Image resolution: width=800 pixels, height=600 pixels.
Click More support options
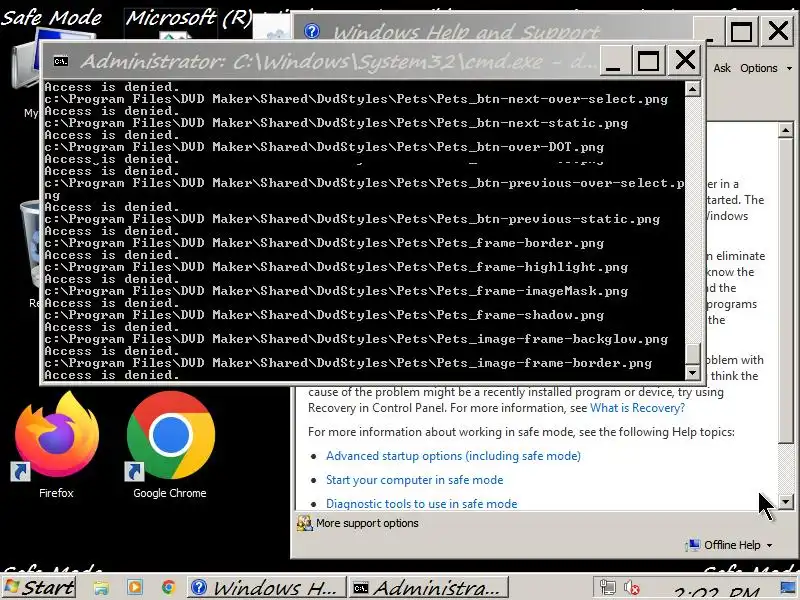[367, 523]
